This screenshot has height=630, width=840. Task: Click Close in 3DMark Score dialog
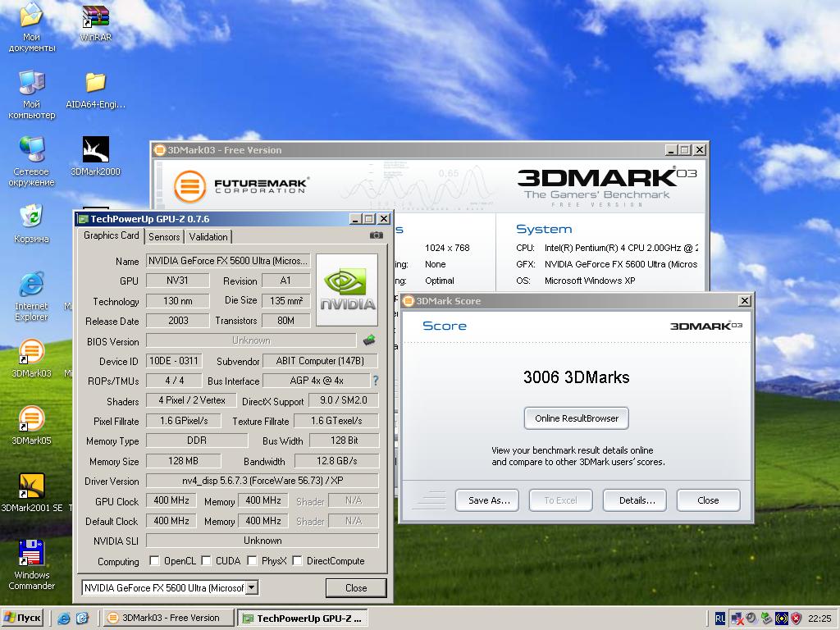(708, 500)
